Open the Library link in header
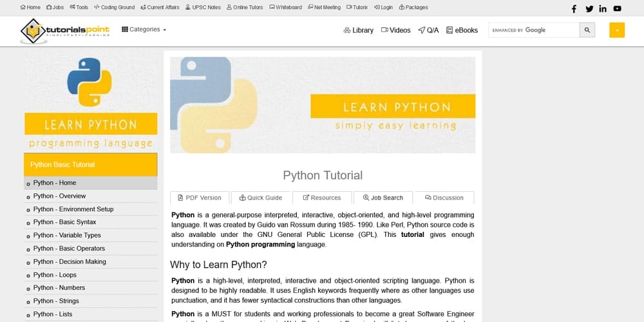644x322 pixels. [359, 30]
